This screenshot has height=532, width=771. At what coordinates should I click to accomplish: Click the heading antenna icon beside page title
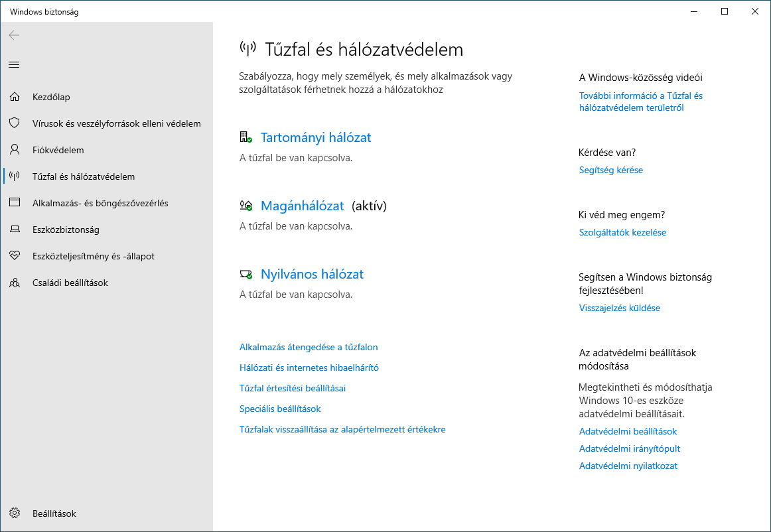pos(248,48)
